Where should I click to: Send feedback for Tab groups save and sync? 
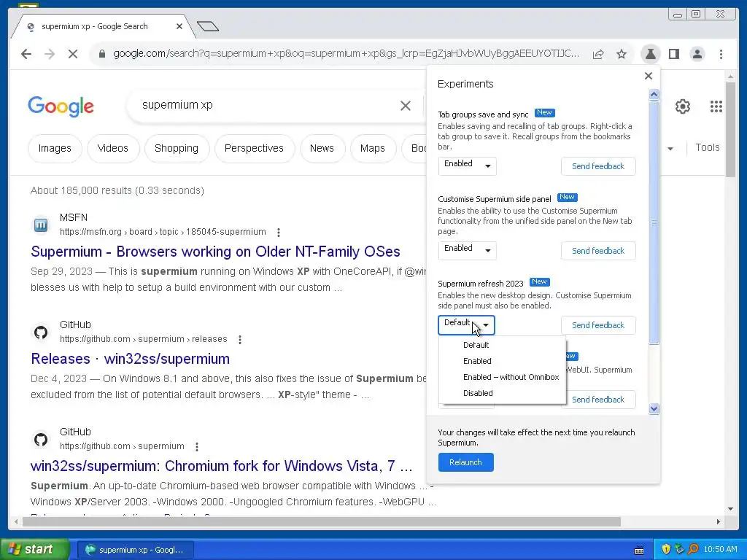click(598, 166)
